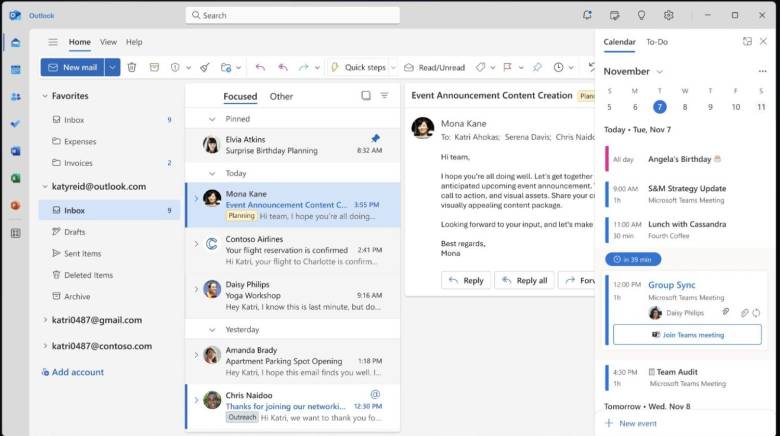This screenshot has height=436, width=780.
Task: Flag the message using toolbar flag icon
Action: (507, 67)
